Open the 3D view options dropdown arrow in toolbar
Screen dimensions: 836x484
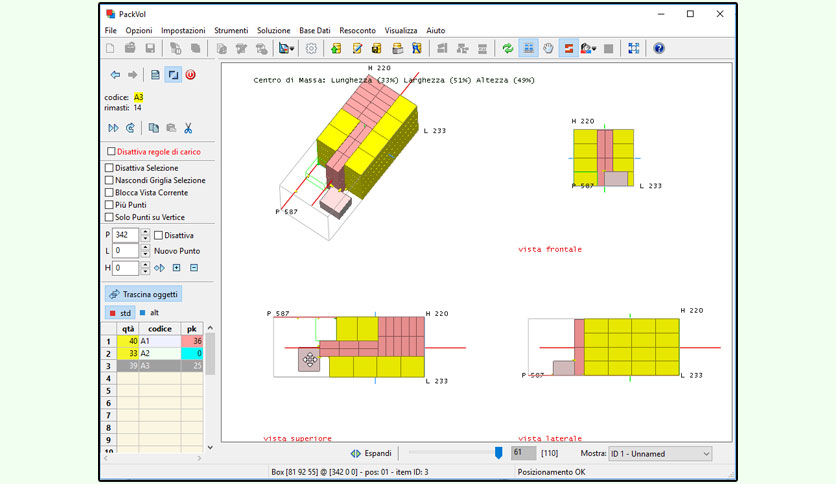point(292,49)
